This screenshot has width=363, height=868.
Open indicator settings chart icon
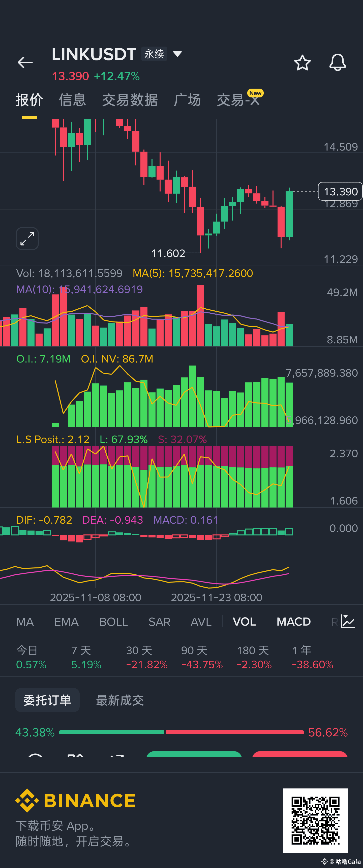tap(347, 621)
